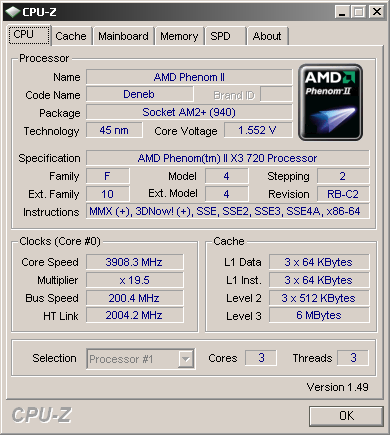
Task: Click the Core Voltage value 1.552 V
Action: click(258, 130)
